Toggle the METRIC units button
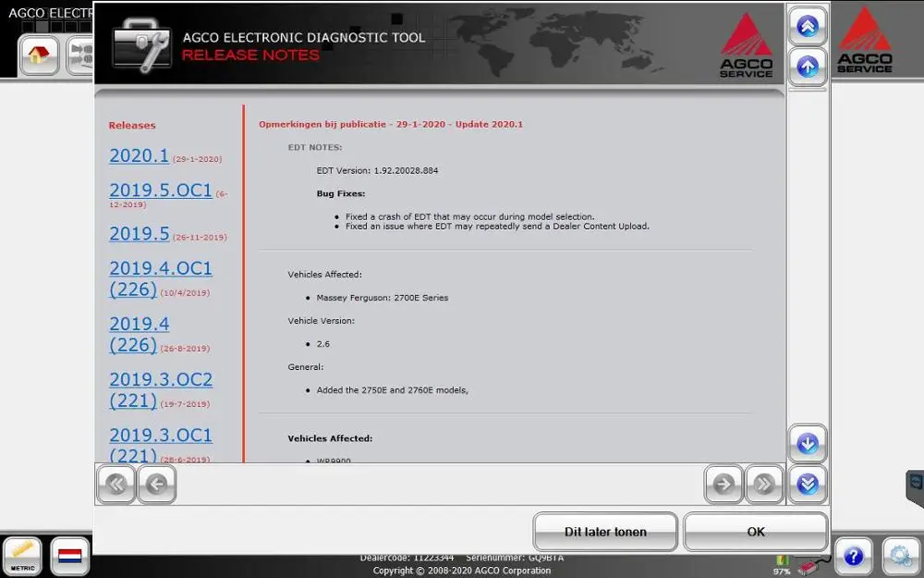This screenshot has width=924, height=578. click(22, 556)
